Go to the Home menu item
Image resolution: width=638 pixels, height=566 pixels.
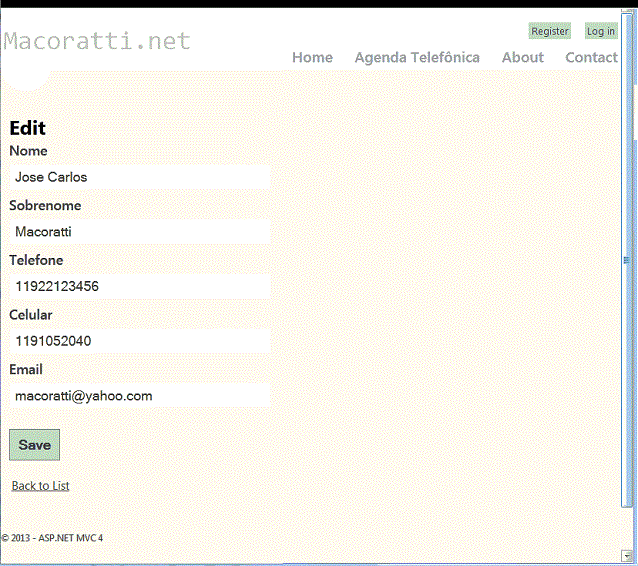pos(312,57)
